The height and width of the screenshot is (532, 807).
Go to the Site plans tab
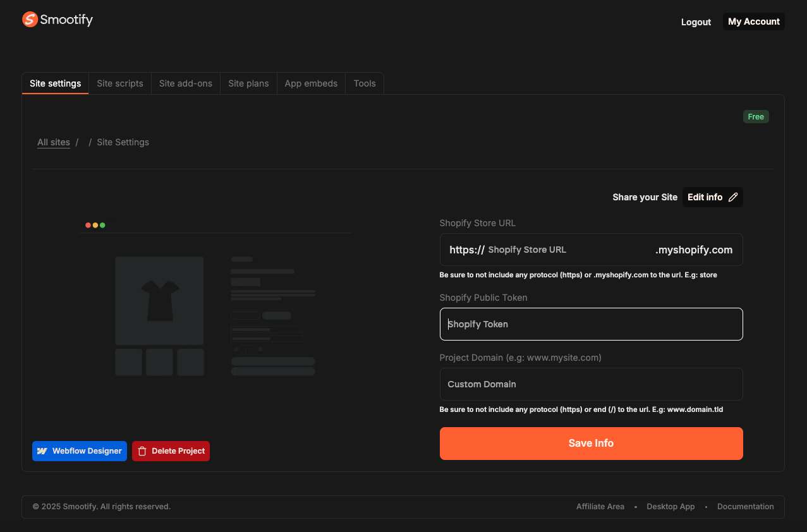click(248, 83)
